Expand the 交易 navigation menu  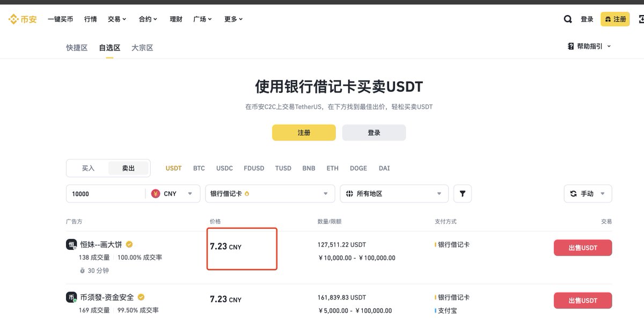(117, 19)
